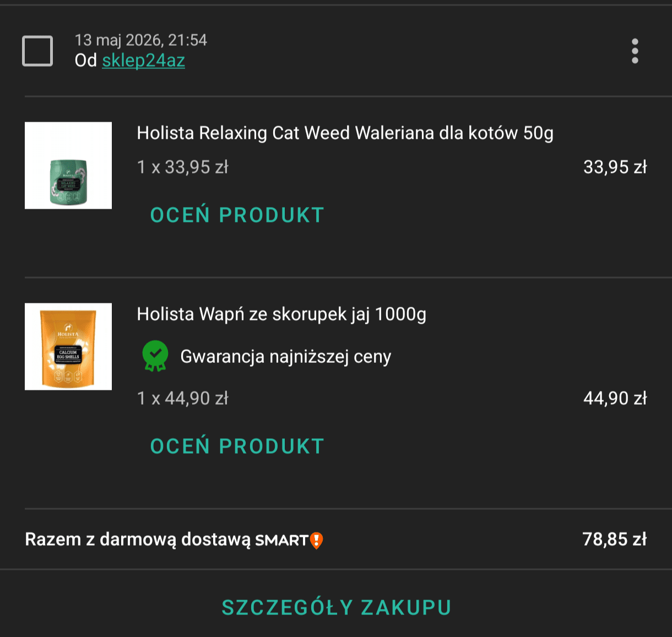Click the 1 x 44,90 zł quantity line
Viewport: 672px width, 637px height.
click(183, 398)
